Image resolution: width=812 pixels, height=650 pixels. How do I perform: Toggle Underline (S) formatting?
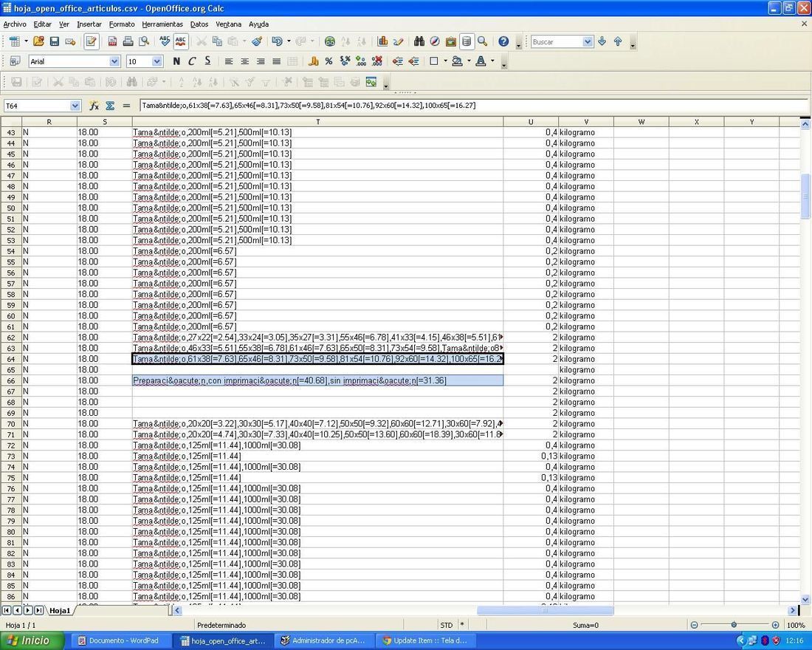[x=207, y=61]
